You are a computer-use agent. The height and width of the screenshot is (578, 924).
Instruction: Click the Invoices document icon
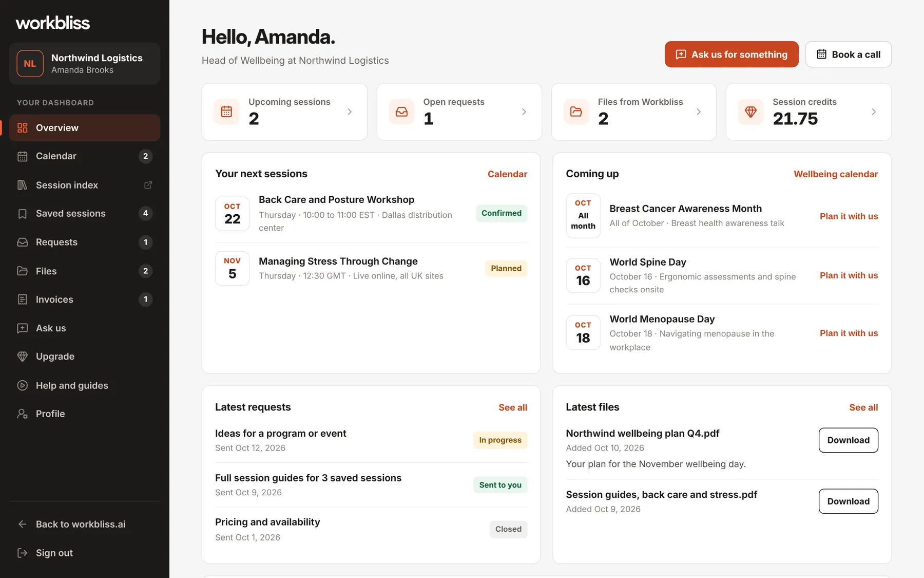22,300
